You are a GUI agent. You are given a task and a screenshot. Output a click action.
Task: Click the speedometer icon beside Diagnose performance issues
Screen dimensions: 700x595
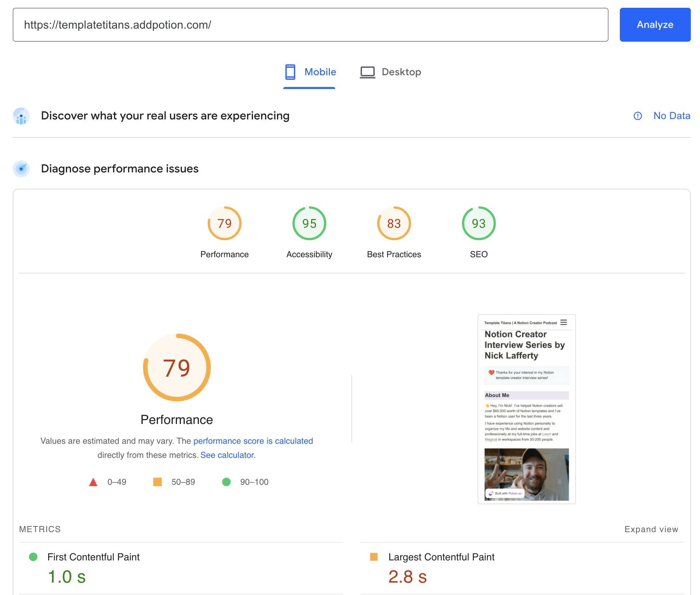pyautogui.click(x=22, y=169)
